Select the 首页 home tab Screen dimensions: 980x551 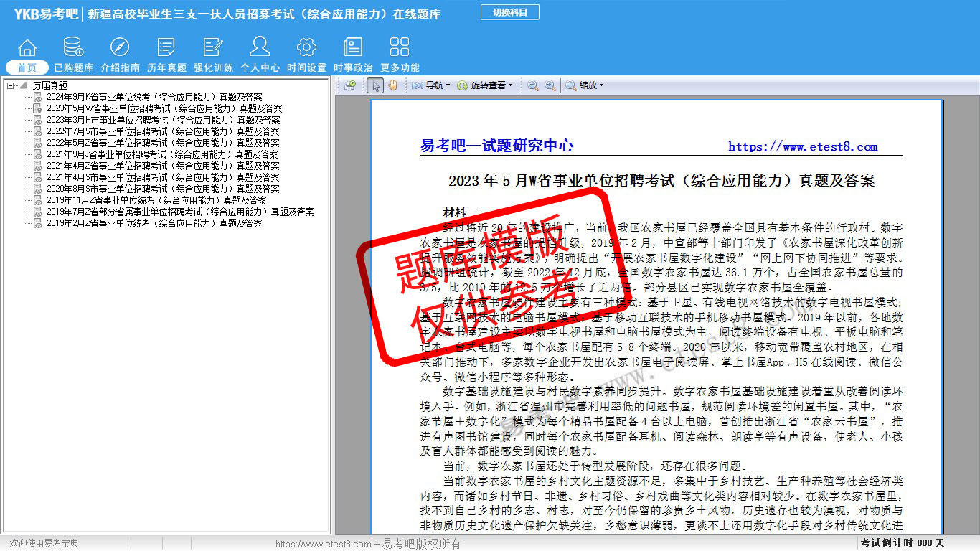(x=27, y=67)
